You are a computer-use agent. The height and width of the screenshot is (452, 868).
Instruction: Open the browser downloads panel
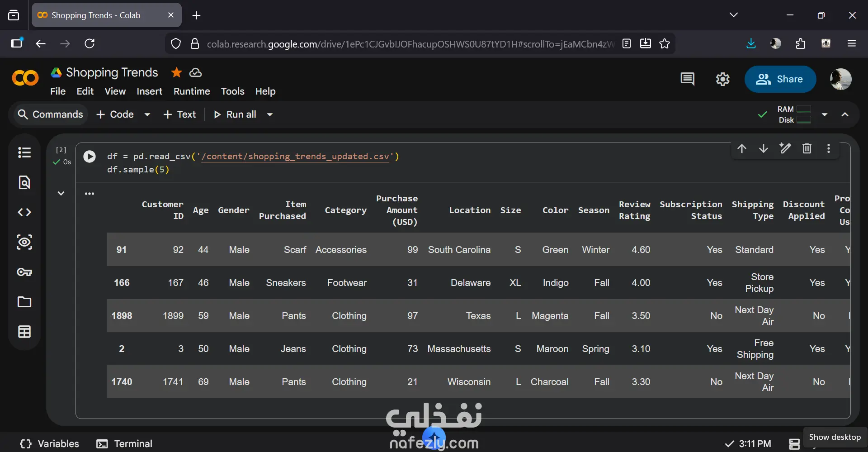click(x=751, y=43)
